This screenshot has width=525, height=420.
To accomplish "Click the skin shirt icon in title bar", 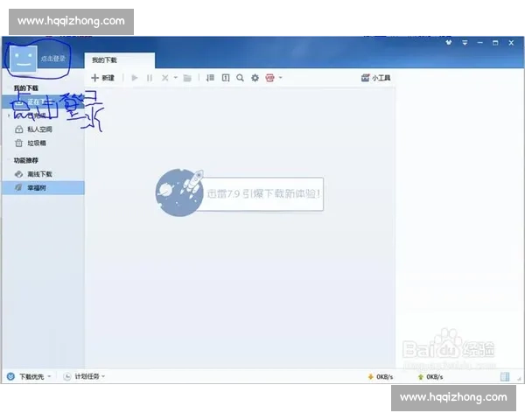I will tap(449, 43).
